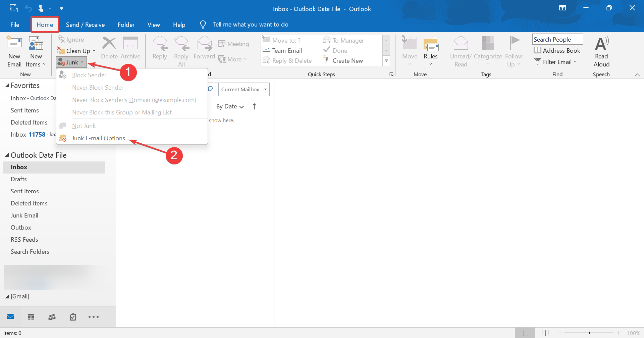The width and height of the screenshot is (644, 338).
Task: Open the File tab
Action: pyautogui.click(x=15, y=25)
